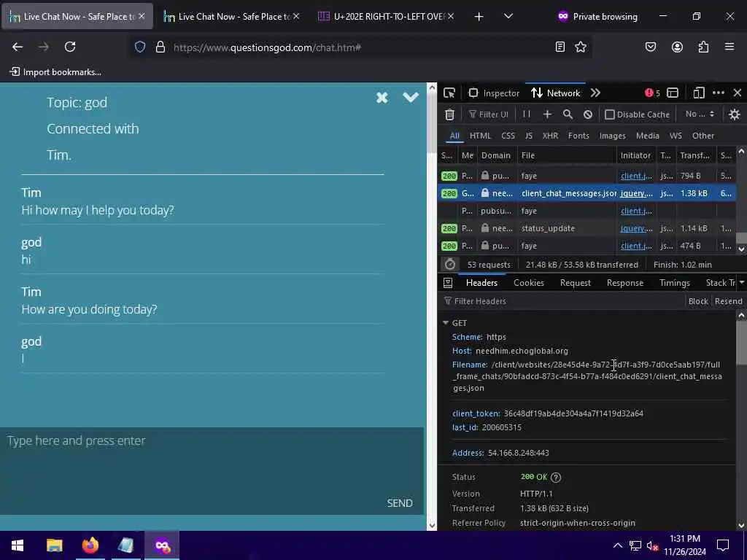This screenshot has height=560, width=747.
Task: Open extensions puzzle icon
Action: pyautogui.click(x=703, y=47)
